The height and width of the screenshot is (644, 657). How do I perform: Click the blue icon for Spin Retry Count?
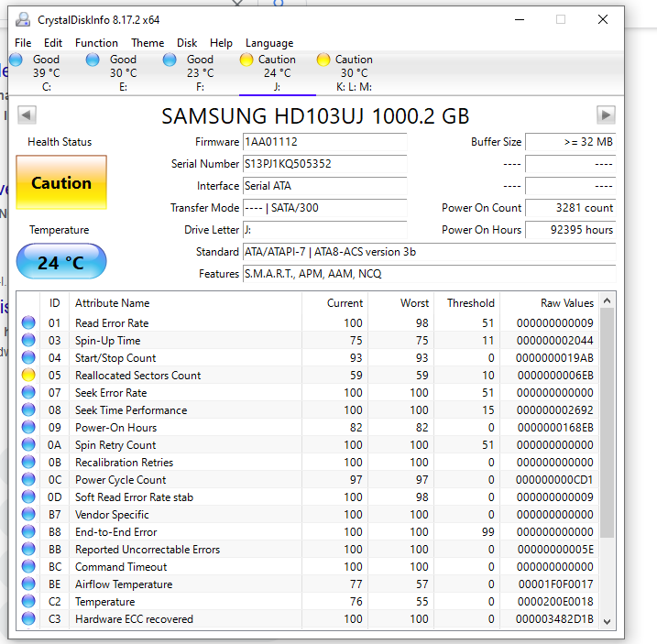tap(28, 444)
